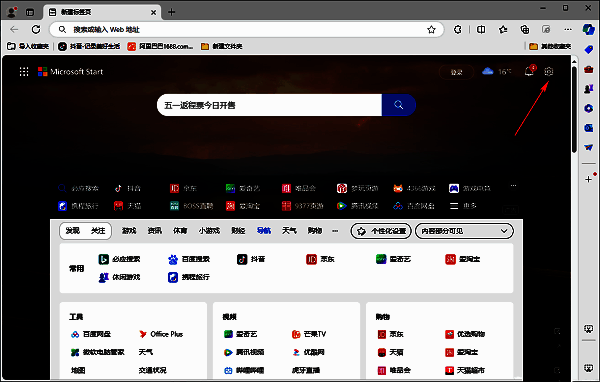Select the 游戏 category tab
The height and width of the screenshot is (382, 600).
(x=129, y=231)
